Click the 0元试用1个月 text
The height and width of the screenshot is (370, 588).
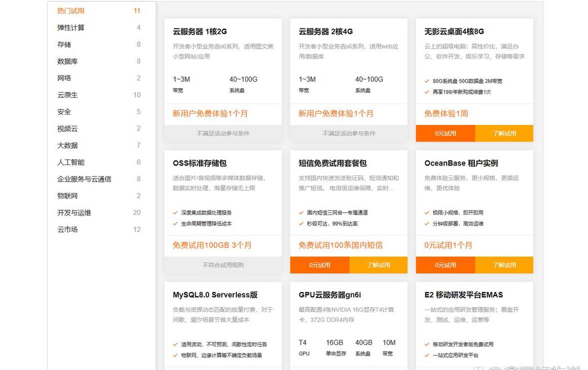[x=448, y=245]
